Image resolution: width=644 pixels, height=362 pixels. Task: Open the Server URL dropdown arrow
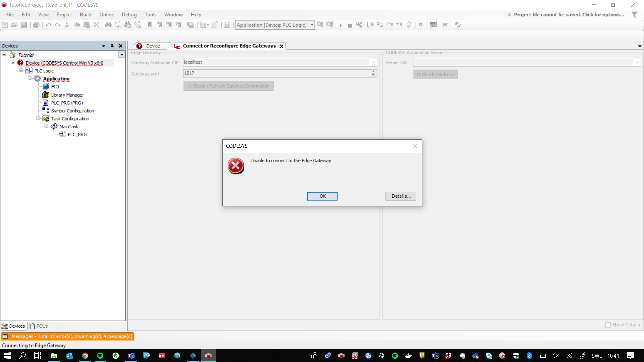(x=637, y=62)
